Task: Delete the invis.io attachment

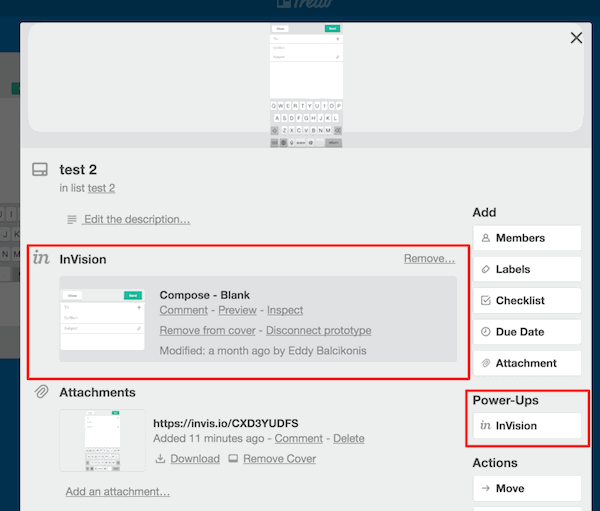Action: pyautogui.click(x=349, y=438)
